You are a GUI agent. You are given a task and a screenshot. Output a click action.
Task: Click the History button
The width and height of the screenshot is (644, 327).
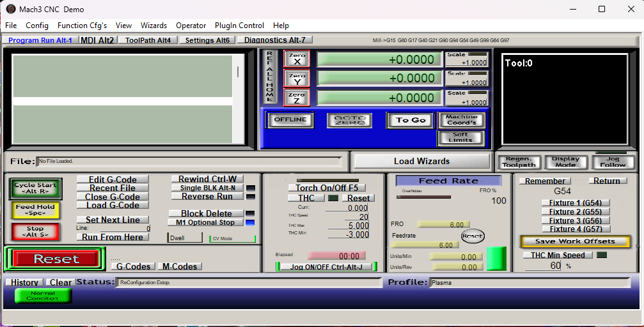24,282
